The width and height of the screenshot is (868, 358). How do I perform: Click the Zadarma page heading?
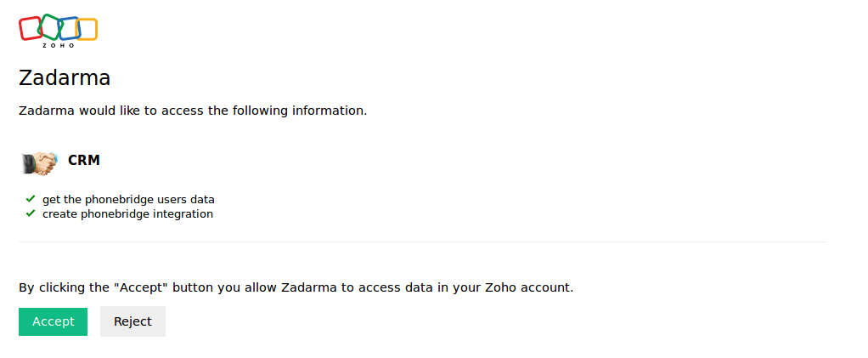[x=65, y=78]
